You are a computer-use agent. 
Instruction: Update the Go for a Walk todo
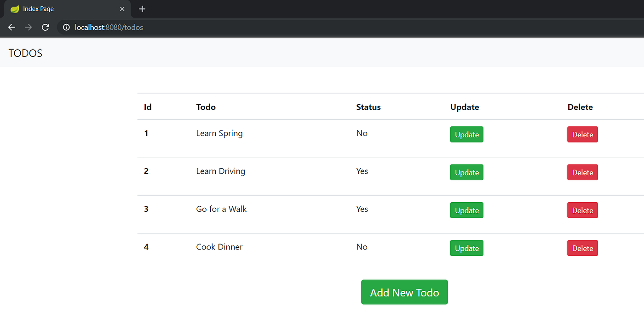466,210
